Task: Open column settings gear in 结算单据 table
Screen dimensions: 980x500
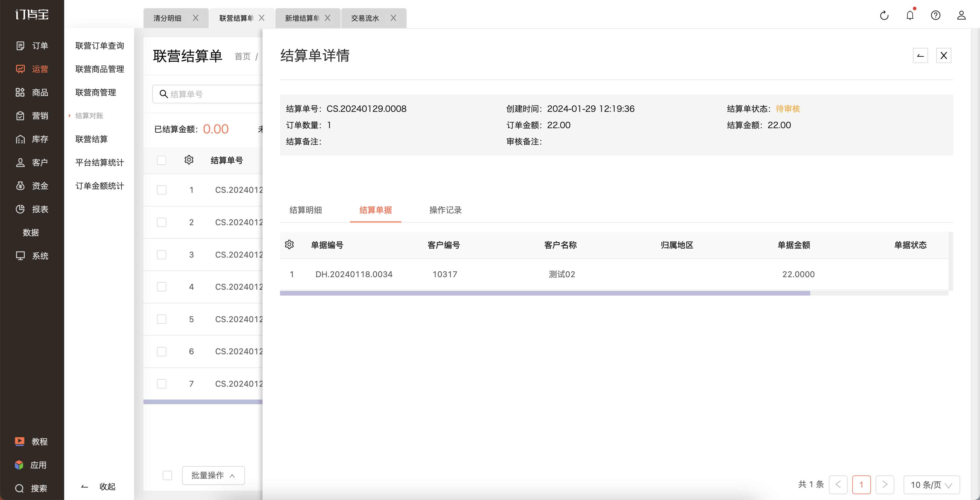Action: tap(289, 244)
